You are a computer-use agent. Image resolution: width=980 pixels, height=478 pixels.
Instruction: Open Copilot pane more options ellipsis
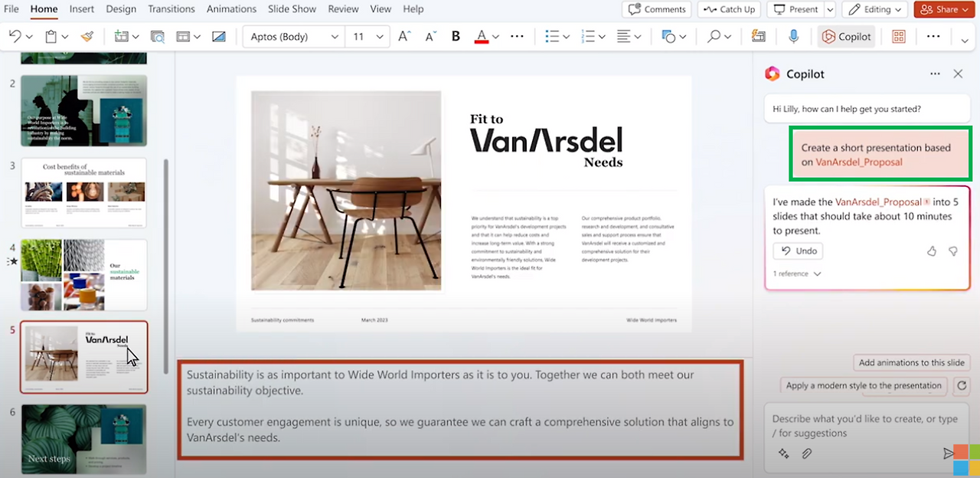pyautogui.click(x=935, y=74)
